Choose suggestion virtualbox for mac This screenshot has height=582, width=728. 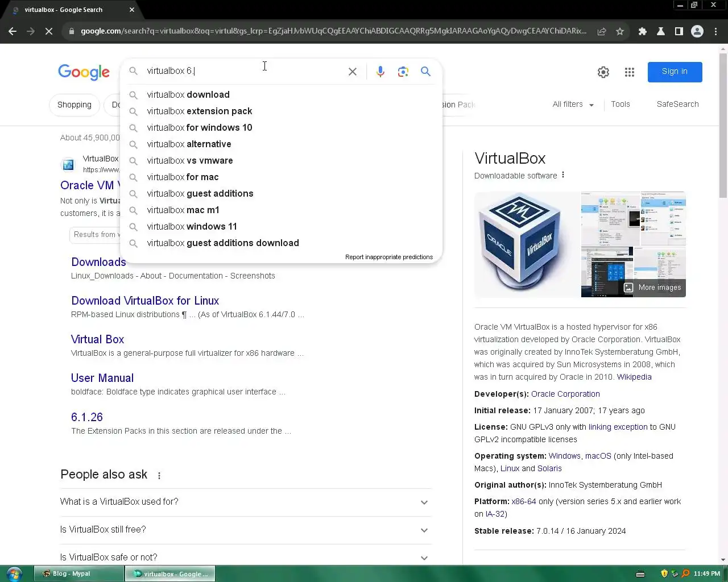(281, 177)
